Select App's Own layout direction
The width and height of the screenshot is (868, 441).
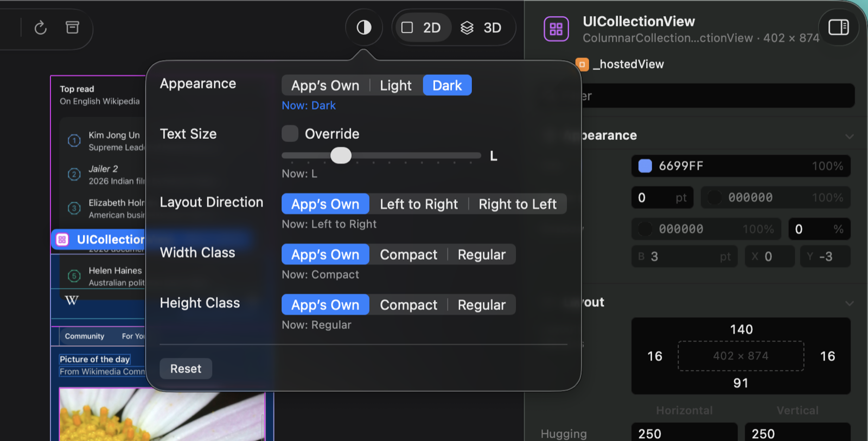coord(325,204)
